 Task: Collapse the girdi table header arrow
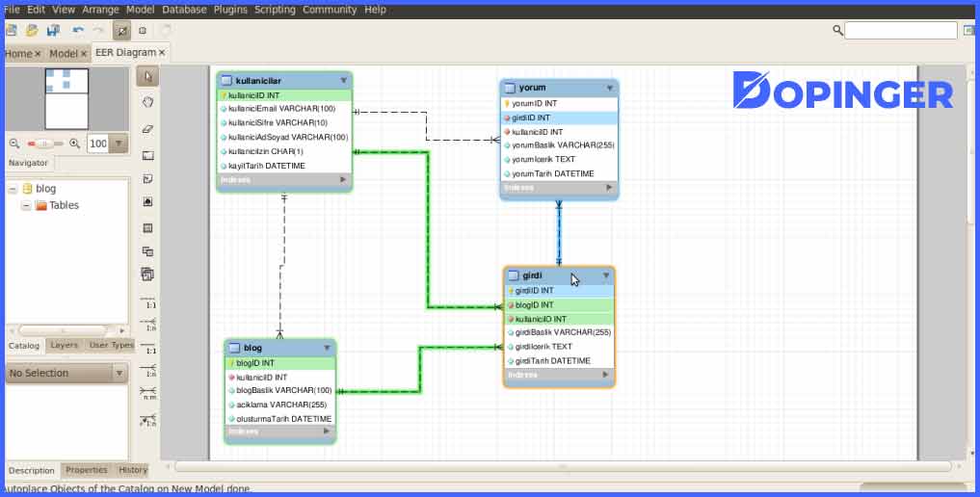(x=605, y=275)
